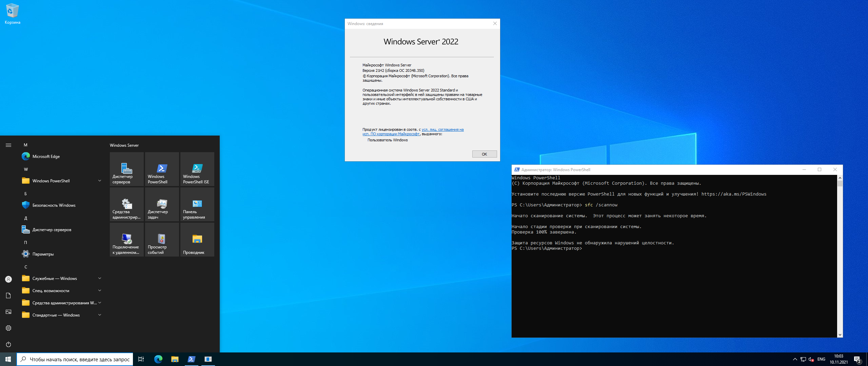This screenshot has height=366, width=868.
Task: Click the PowerShell scrollbar up arrow
Action: 840,178
